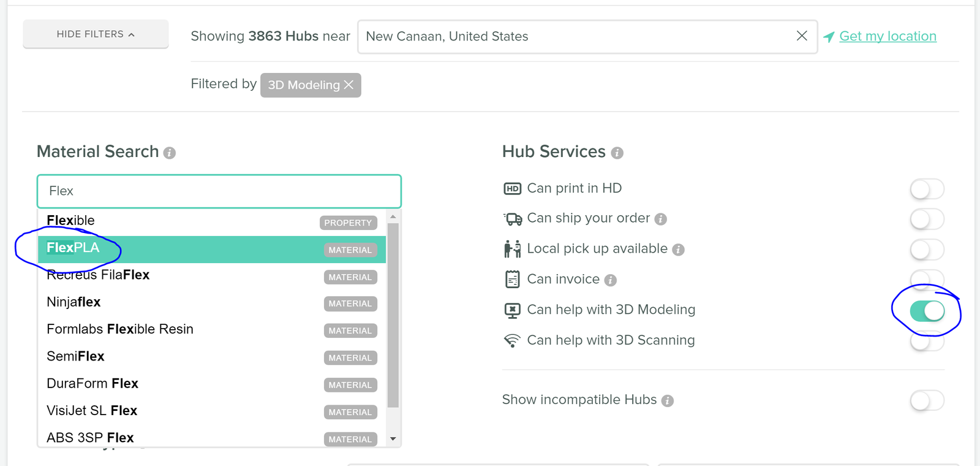
Task: Click info icon next to Local pick up available
Action: pos(678,250)
